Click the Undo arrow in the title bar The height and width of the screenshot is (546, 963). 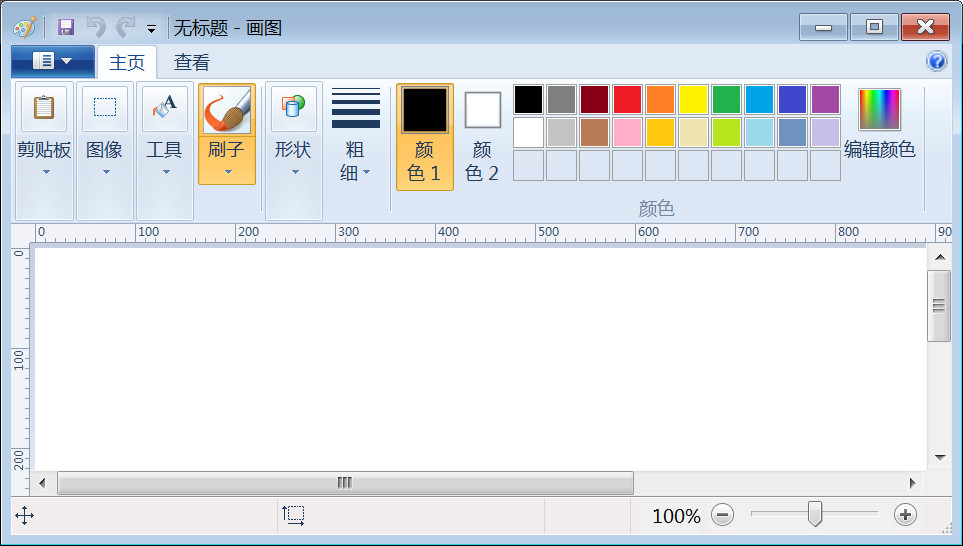coord(96,27)
